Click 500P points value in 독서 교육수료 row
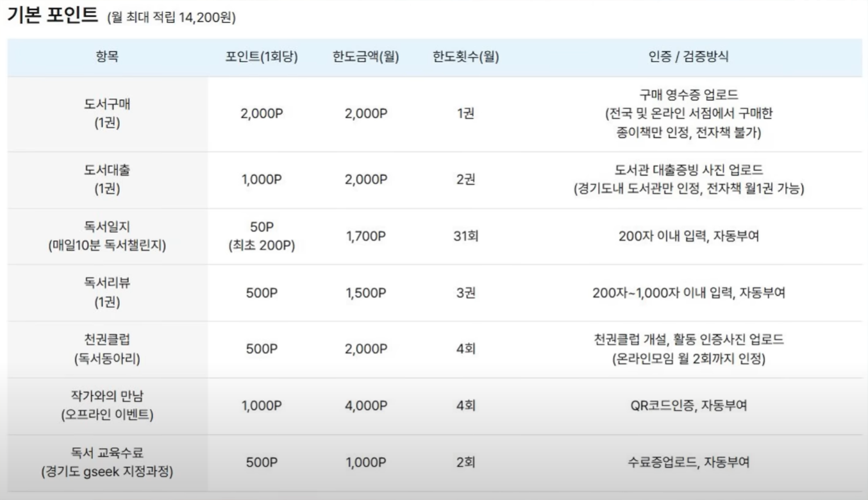Screen dimensions: 868x500 pyautogui.click(x=262, y=462)
